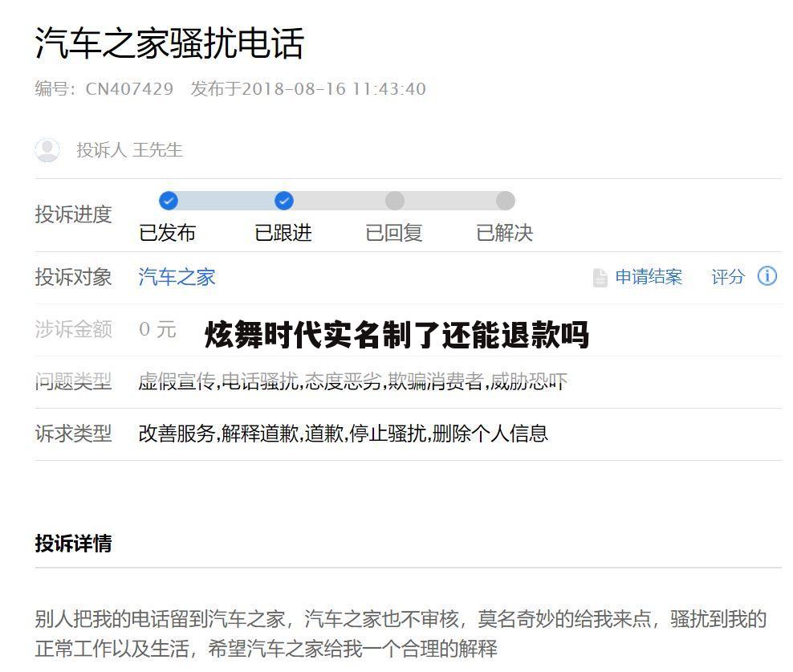Click the 涉诉金额 row label
Viewport: 793px width, 672px height.
tap(73, 329)
